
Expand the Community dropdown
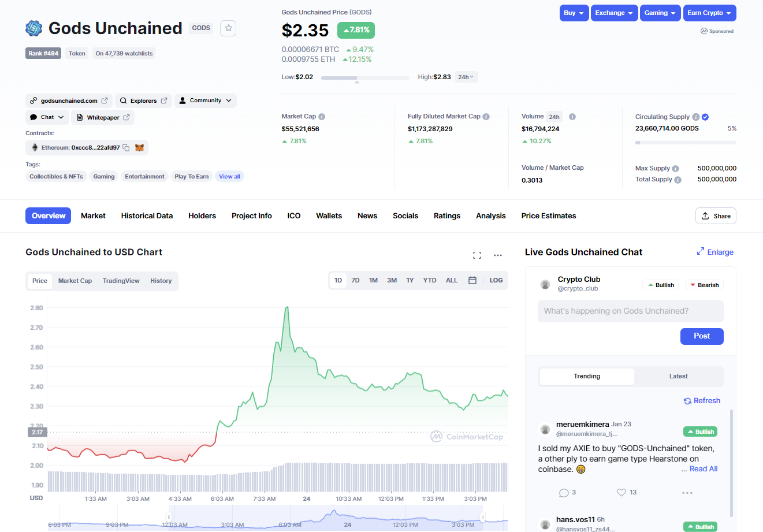(206, 101)
